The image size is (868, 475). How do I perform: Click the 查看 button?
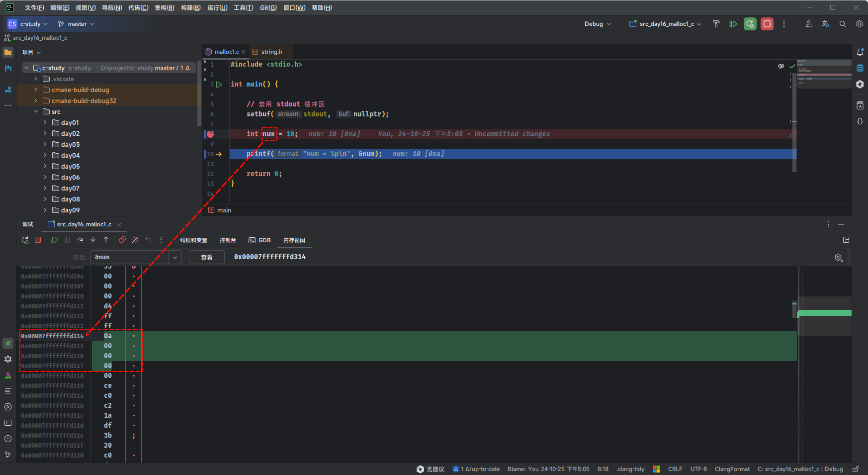point(206,257)
